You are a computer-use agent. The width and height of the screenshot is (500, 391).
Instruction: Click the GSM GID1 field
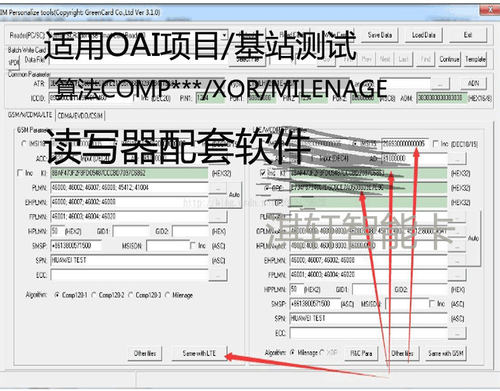[x=130, y=231]
